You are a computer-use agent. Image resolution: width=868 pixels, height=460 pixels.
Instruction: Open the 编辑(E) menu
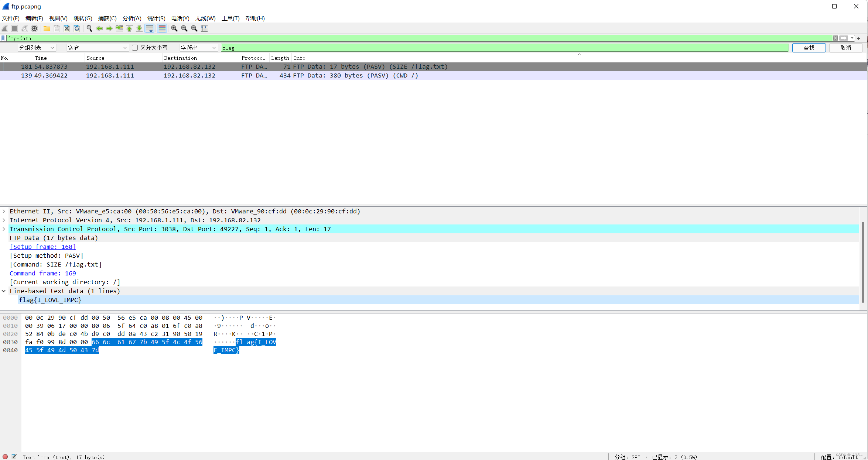34,18
